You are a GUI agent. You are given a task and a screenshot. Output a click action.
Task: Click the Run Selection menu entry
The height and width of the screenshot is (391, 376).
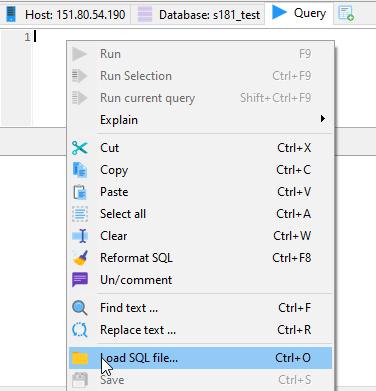[200, 76]
